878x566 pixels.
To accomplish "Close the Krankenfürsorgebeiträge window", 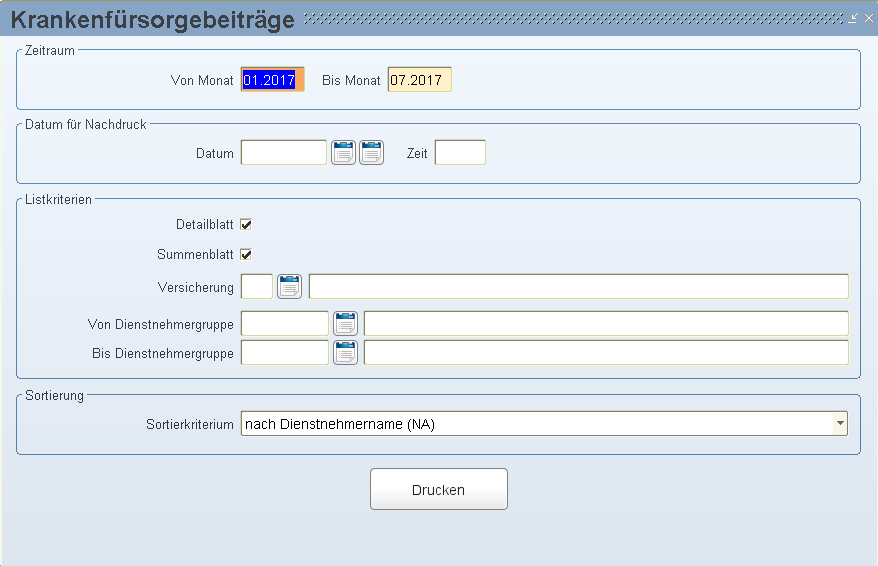I will pos(868,18).
